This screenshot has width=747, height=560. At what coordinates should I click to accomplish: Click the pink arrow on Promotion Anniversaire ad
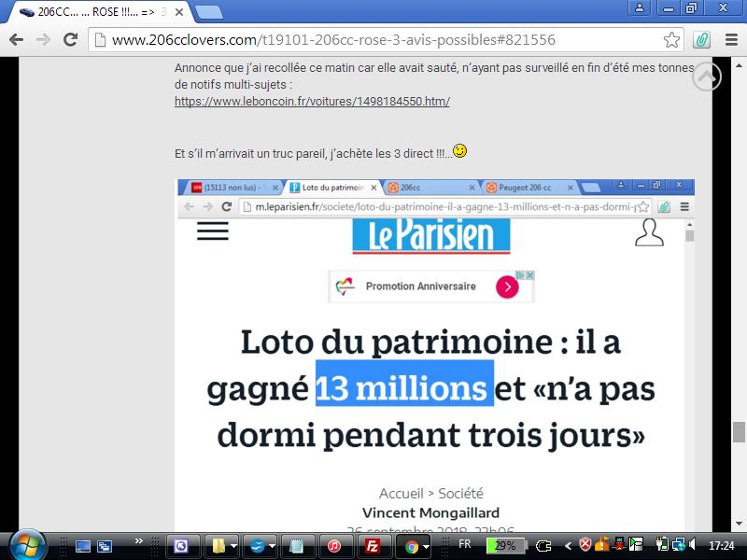coord(507,287)
